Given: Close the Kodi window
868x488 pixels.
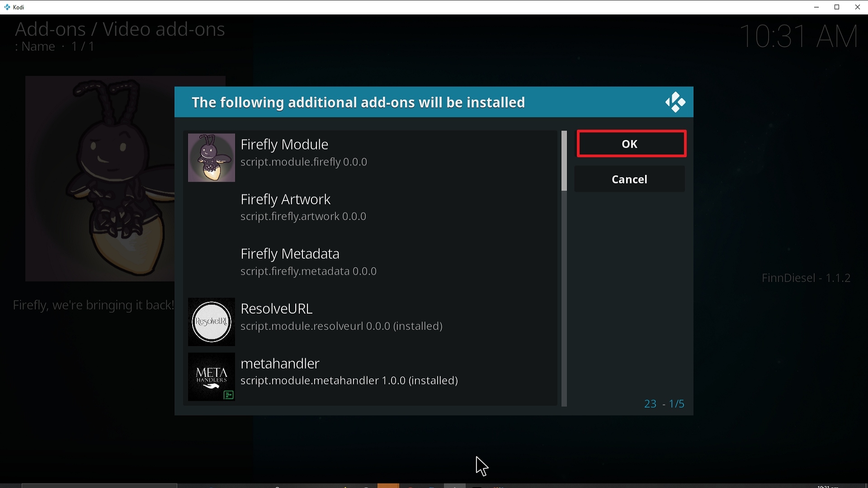Looking at the screenshot, I should 858,7.
